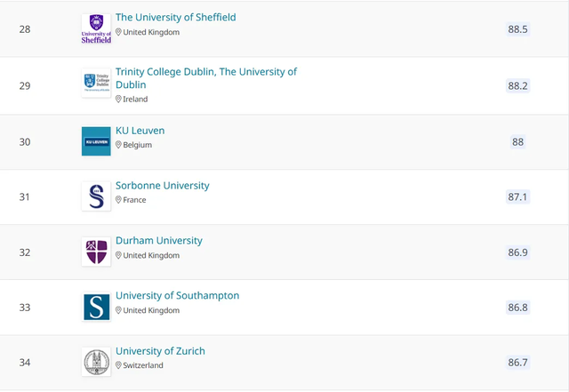Viewport: 569px width, 392px height.
Task: Click the University of Zurich seal logo
Action: click(x=96, y=362)
